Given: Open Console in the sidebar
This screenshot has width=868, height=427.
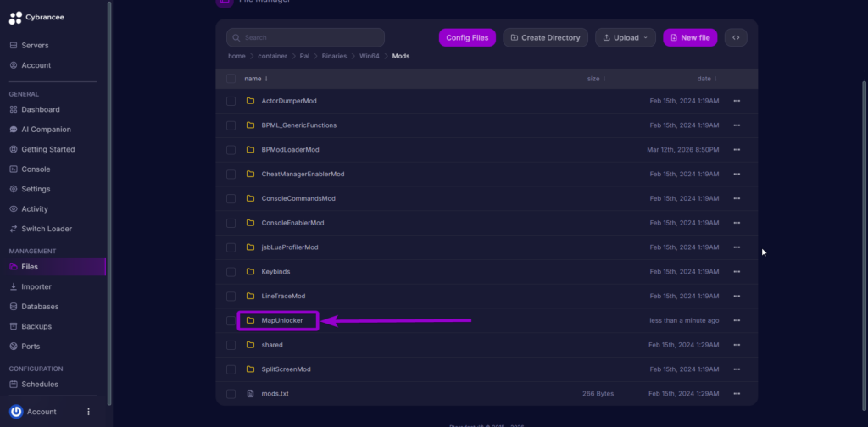Looking at the screenshot, I should click(36, 169).
